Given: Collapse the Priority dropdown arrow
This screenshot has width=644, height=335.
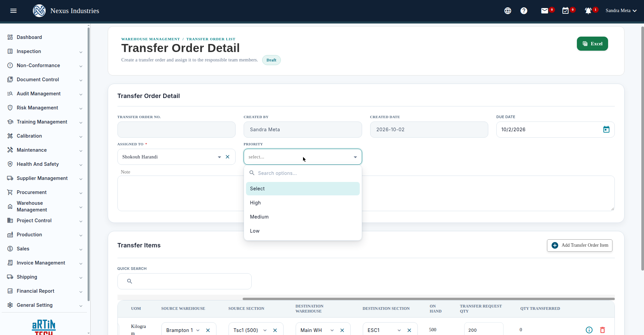Looking at the screenshot, I should click(355, 157).
